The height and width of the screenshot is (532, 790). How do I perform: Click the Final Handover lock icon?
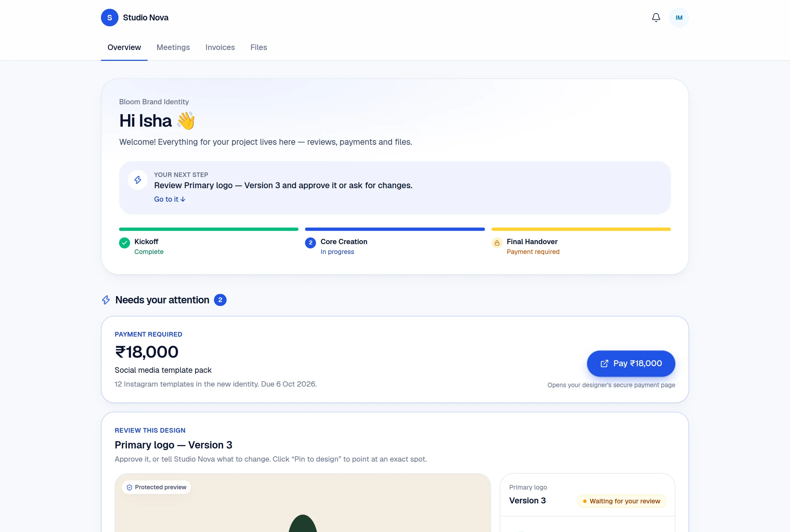coord(497,243)
